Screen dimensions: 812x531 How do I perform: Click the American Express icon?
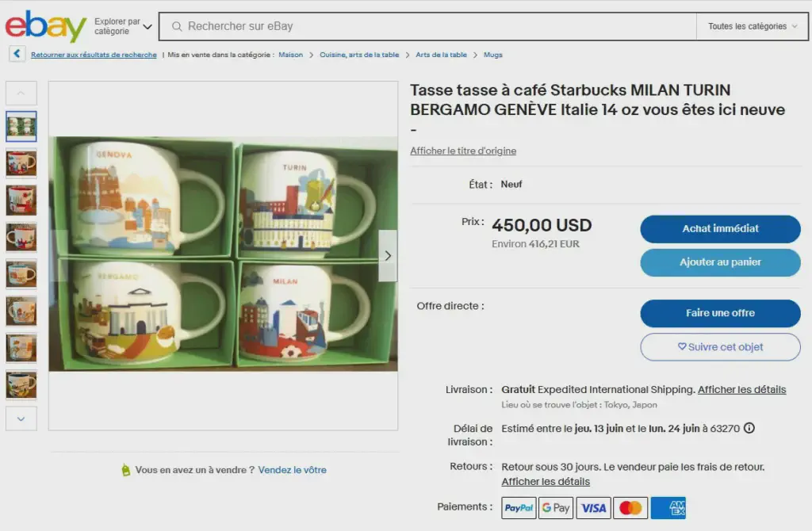click(x=668, y=508)
